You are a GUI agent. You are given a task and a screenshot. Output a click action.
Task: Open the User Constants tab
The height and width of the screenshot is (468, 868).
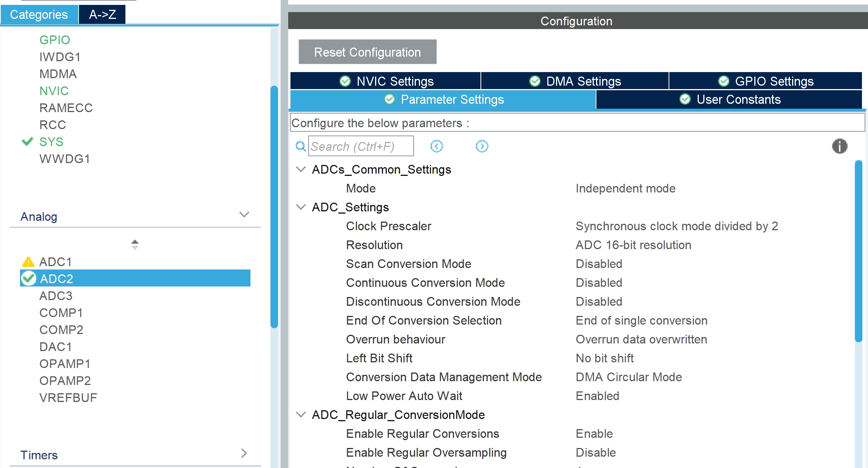click(x=729, y=100)
